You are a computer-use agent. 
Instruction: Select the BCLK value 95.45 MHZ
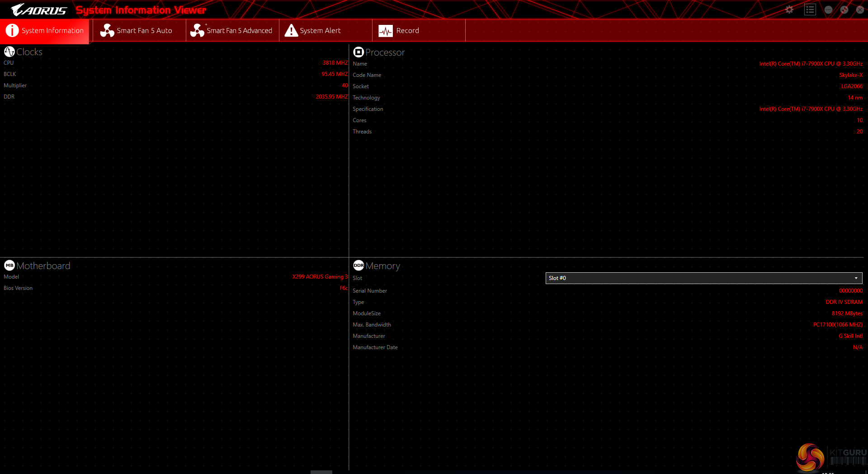[335, 74]
